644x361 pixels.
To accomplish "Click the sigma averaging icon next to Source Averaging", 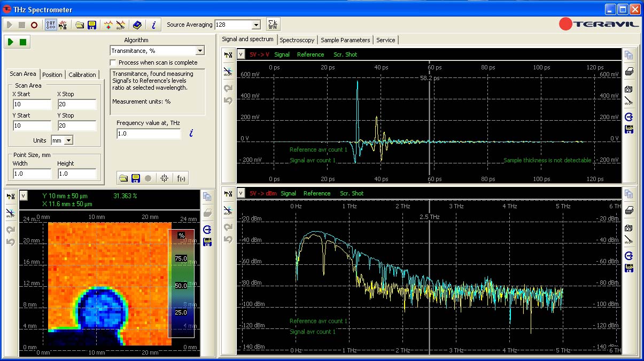I will click(273, 25).
